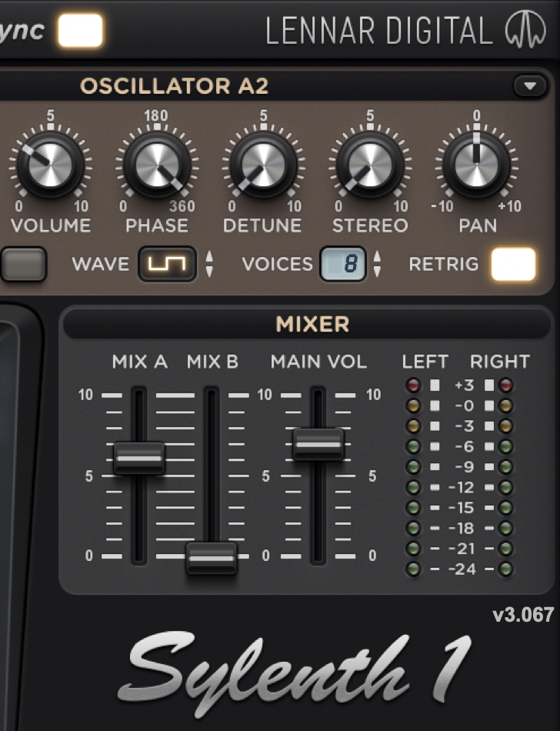This screenshot has width=560, height=731.
Task: Toggle the Retrig button off
Action: (513, 265)
